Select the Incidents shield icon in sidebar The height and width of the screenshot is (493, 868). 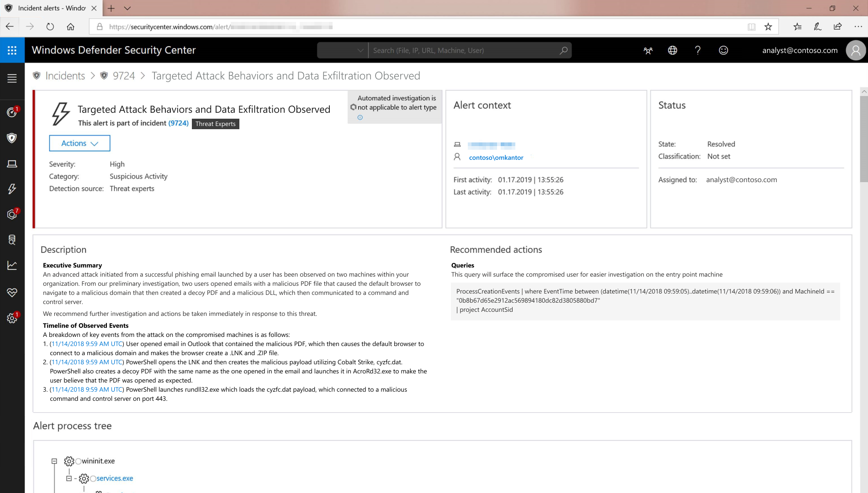pyautogui.click(x=12, y=138)
